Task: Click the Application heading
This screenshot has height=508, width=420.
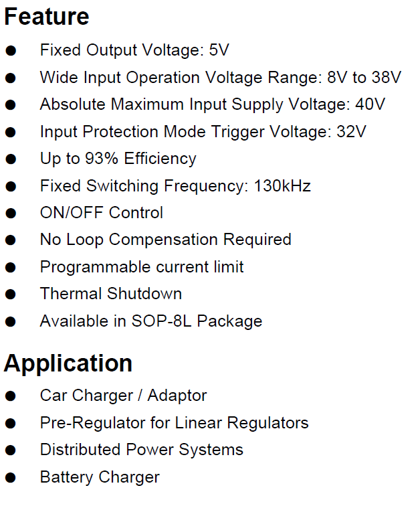Action: (x=68, y=364)
